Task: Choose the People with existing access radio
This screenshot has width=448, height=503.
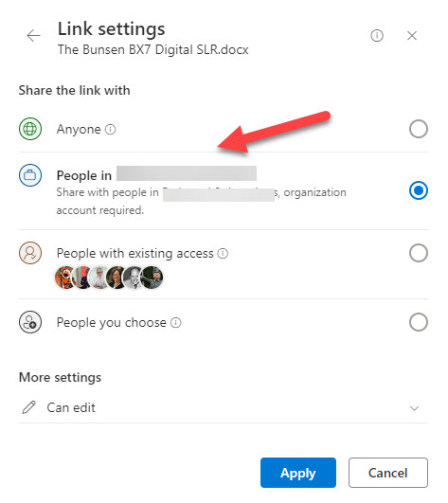Action: point(419,253)
